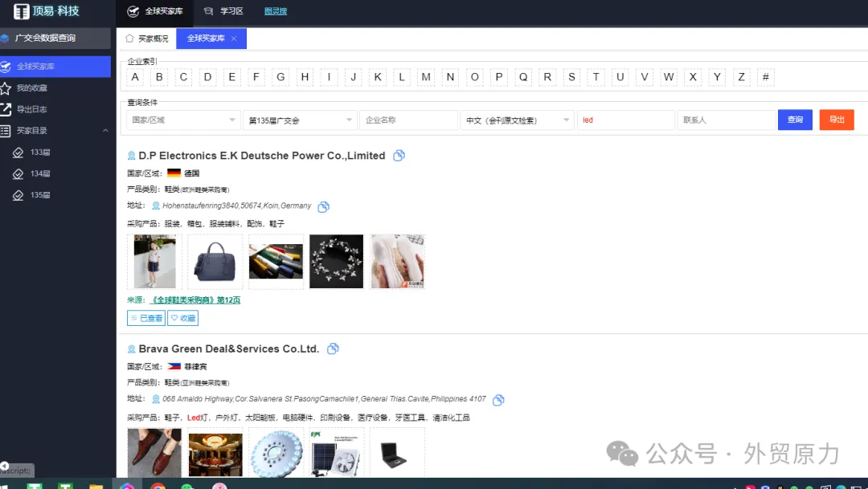This screenshot has width=868, height=489.
Task: Click the orange 导出 button
Action: tap(837, 120)
